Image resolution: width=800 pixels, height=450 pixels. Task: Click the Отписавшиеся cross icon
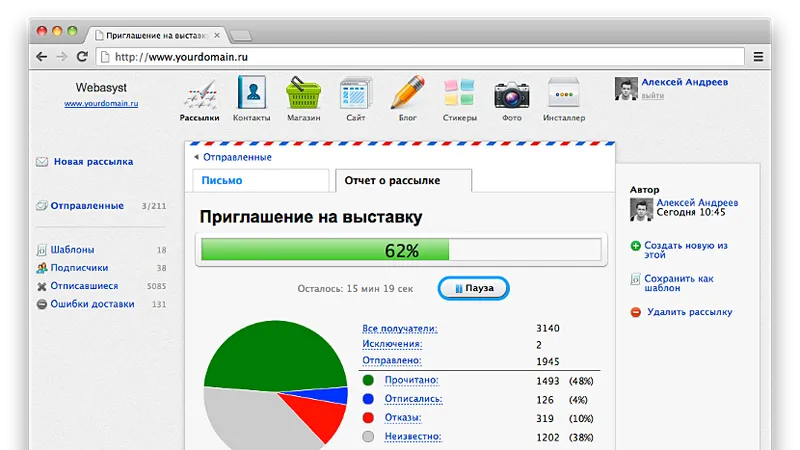[42, 286]
